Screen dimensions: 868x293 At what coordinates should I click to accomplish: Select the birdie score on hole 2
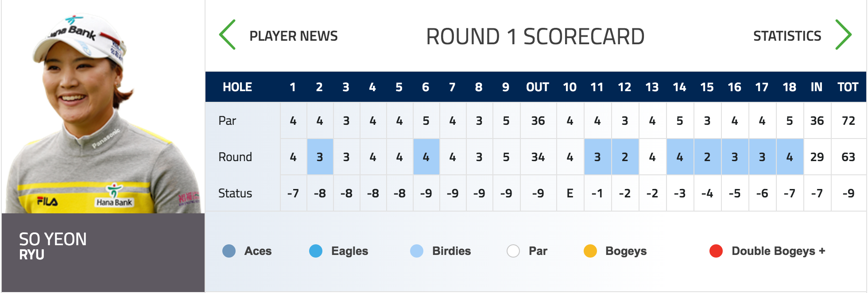(x=320, y=157)
